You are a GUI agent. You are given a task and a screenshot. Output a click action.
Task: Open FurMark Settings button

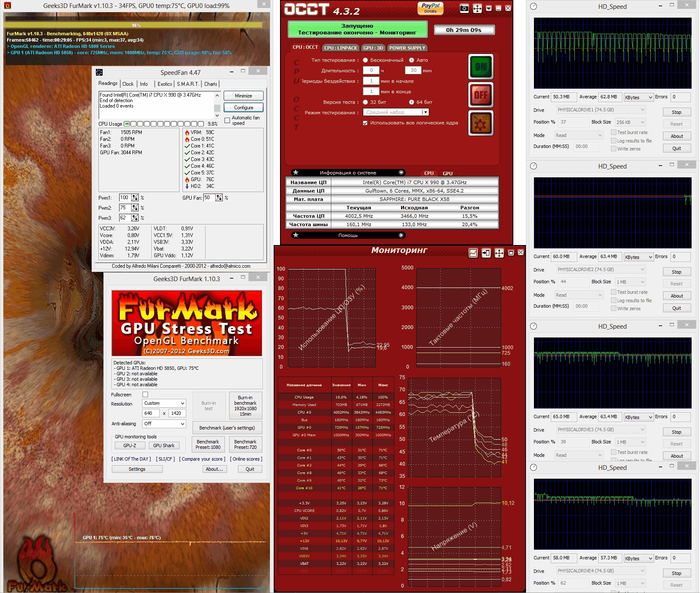click(x=137, y=469)
